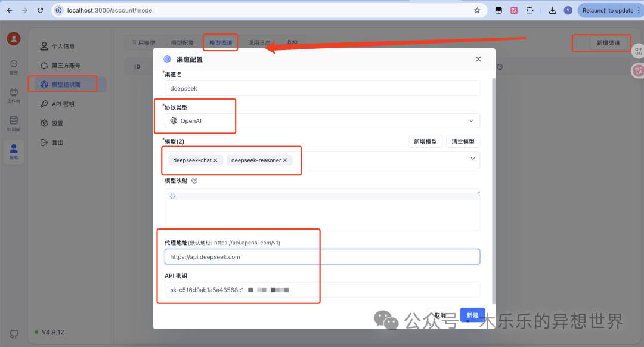
Task: Go forward with the browser forward arrow
Action: [24, 10]
